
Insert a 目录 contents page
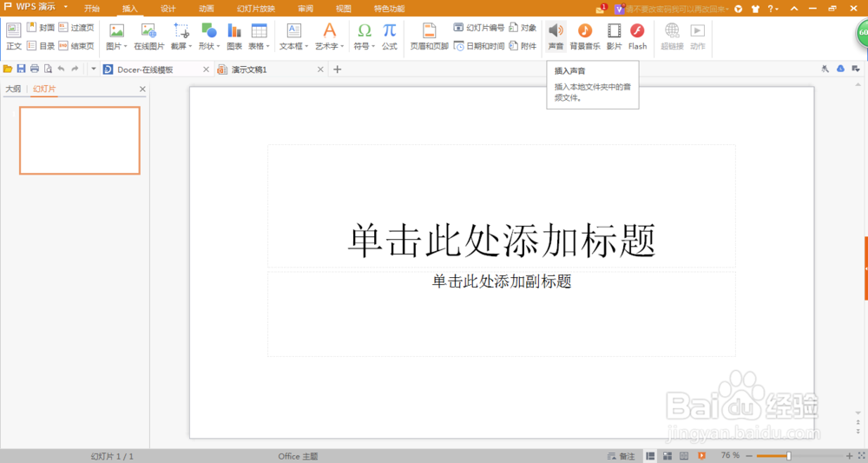(41, 46)
